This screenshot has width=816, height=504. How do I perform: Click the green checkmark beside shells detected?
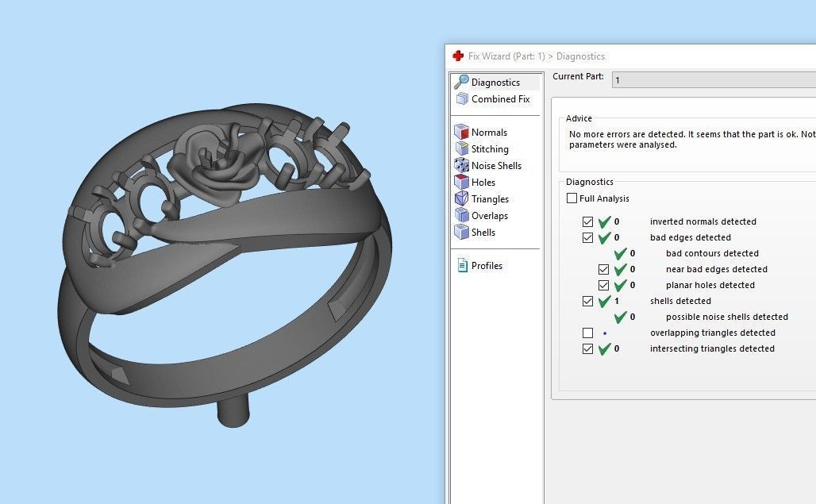coord(604,301)
